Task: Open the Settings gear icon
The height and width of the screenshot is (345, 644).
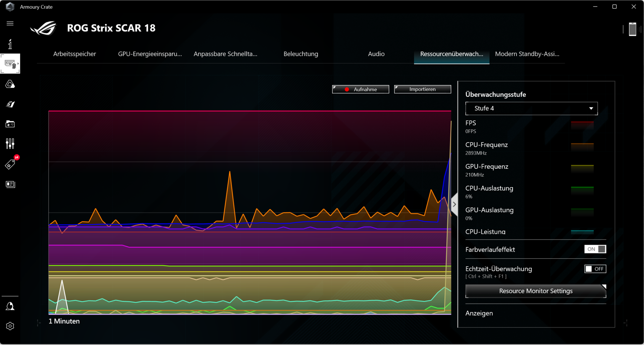Action: [x=10, y=326]
